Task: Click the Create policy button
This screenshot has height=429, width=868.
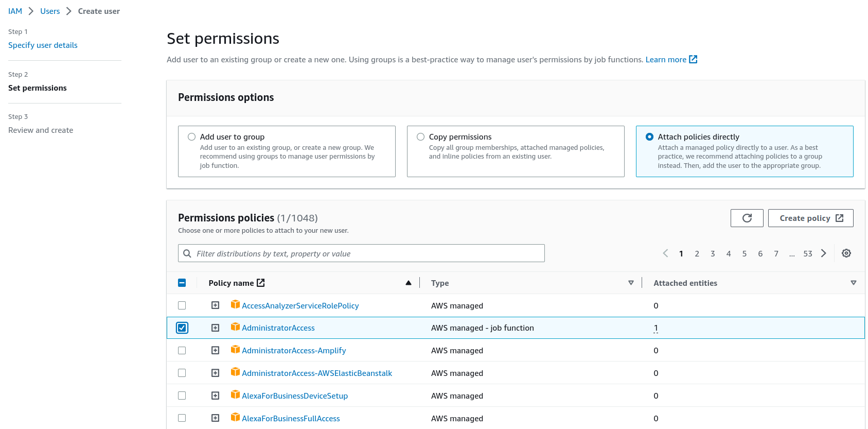Action: 810,218
